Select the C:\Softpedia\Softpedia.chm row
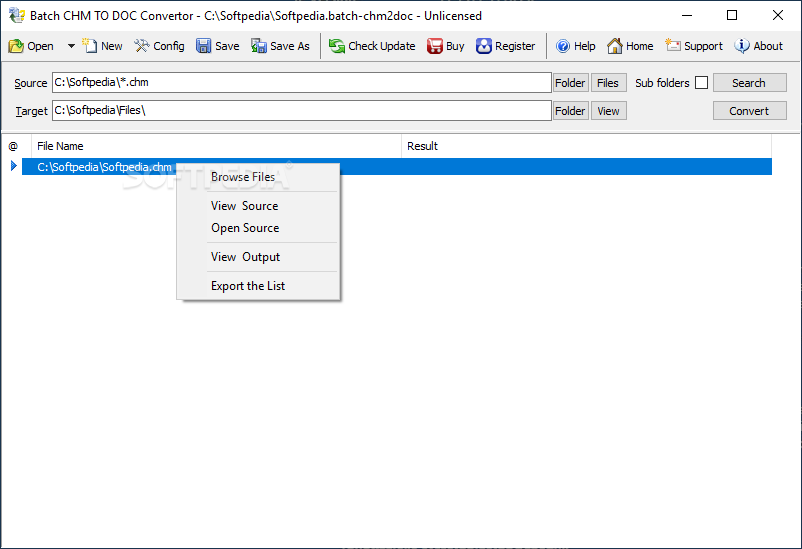 point(396,167)
